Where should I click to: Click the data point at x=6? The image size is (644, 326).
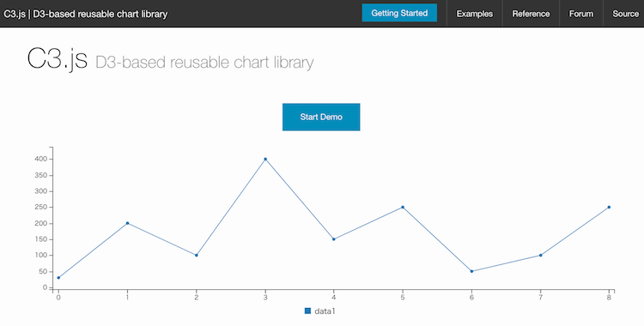pyautogui.click(x=471, y=271)
